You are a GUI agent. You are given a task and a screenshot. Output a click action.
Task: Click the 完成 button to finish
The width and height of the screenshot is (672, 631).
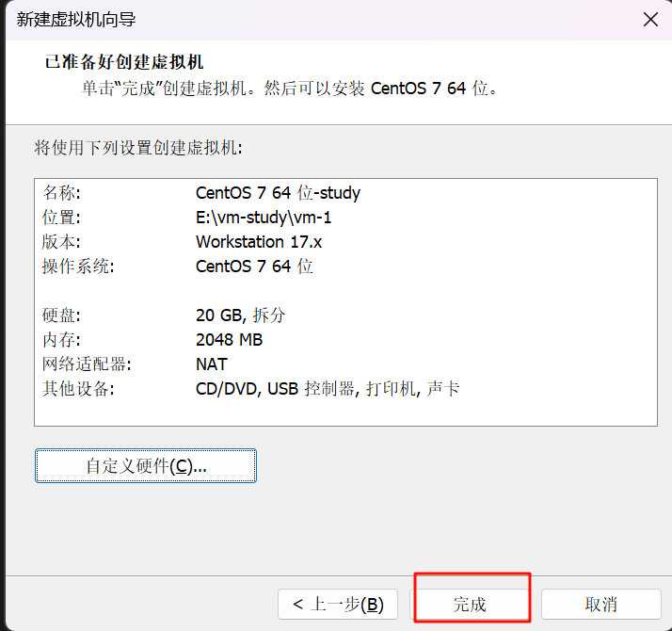(x=470, y=604)
